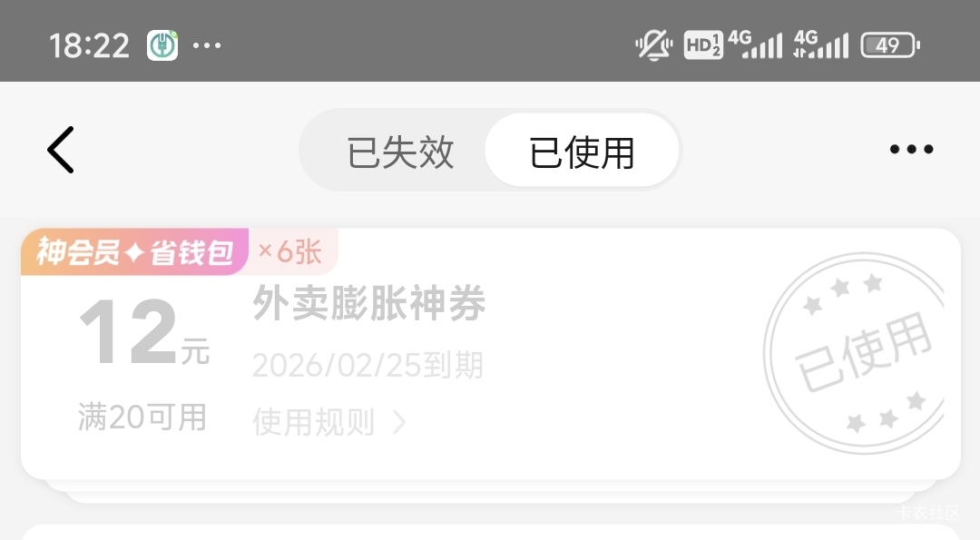Tap the 2026/02/25到期 expiry date

point(367,365)
